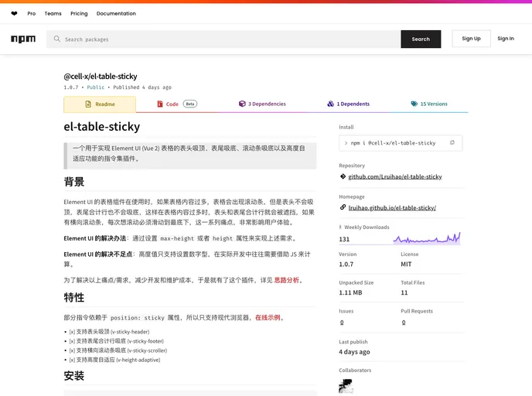The width and height of the screenshot is (532, 396).
Task: Click the 1.0.7 value under Version
Action: pyautogui.click(x=346, y=264)
